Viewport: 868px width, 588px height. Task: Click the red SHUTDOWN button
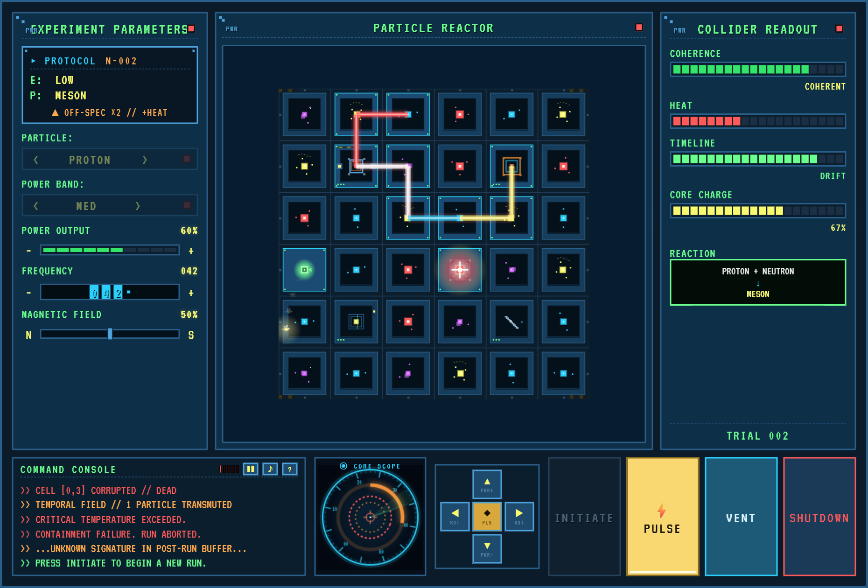(x=819, y=517)
